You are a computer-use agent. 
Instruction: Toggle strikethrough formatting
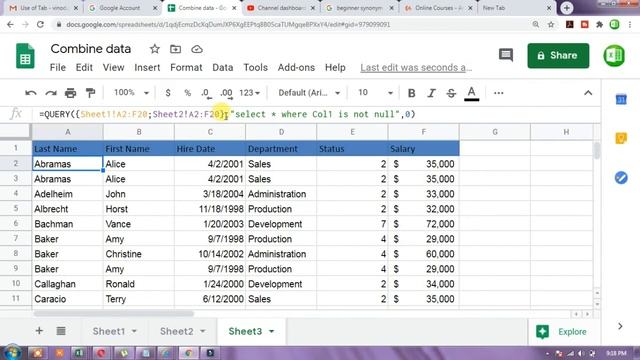point(451,93)
